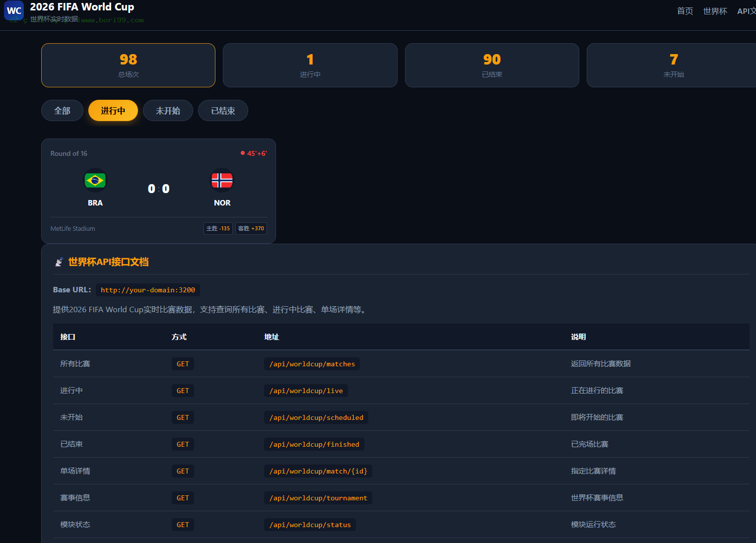Click the 1 进行中 stat card
The image size is (756, 543).
tap(310, 65)
